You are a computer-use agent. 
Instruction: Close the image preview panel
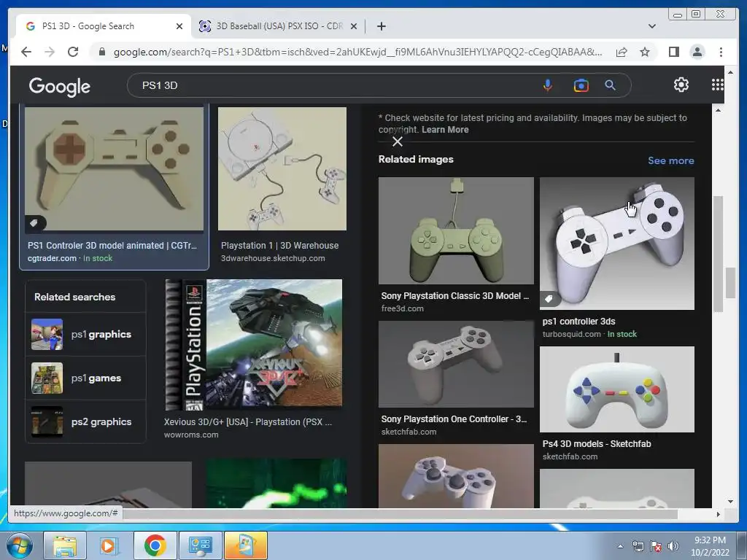click(398, 141)
